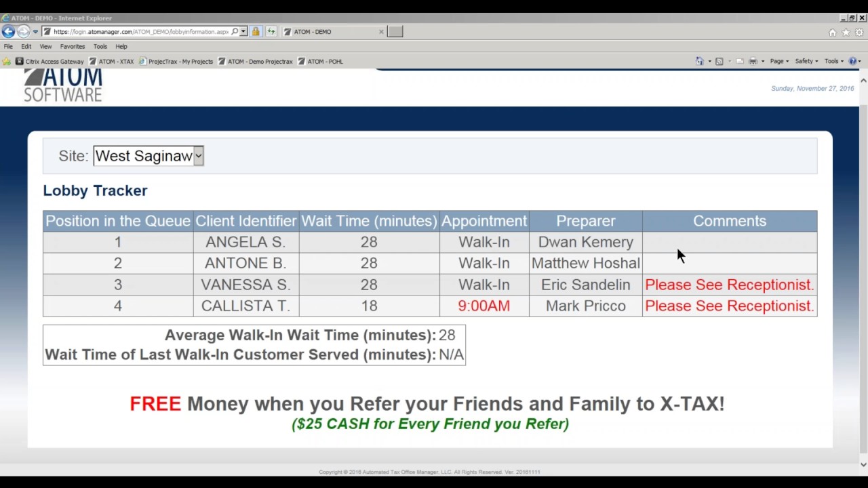
Task: Open the Favorites menu
Action: (x=73, y=47)
